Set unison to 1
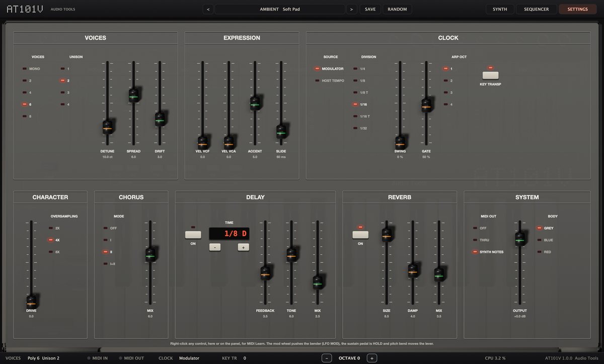Screen dimensions: 604x364 (x=65, y=68)
